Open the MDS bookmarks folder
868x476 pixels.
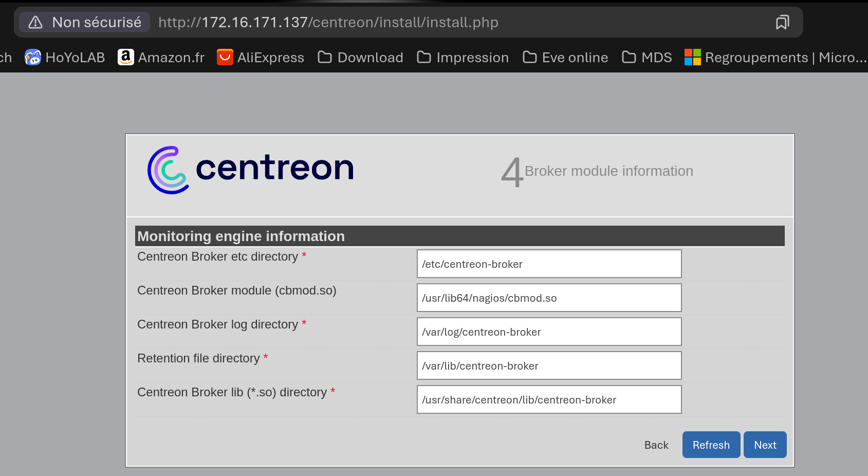[647, 57]
